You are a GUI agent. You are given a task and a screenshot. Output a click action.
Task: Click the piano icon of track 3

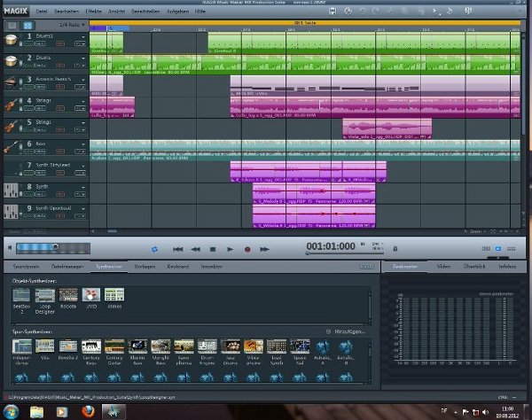coord(11,83)
